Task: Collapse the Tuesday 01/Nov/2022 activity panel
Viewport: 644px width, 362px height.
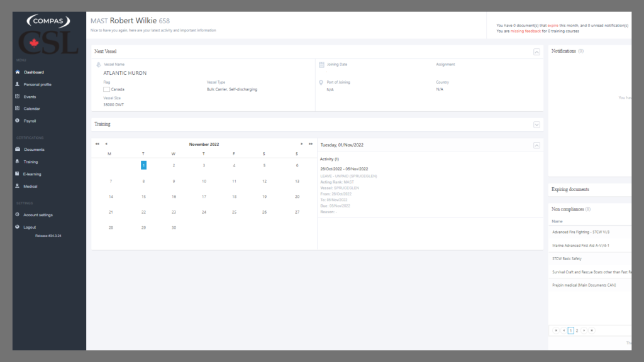Action: [537, 145]
